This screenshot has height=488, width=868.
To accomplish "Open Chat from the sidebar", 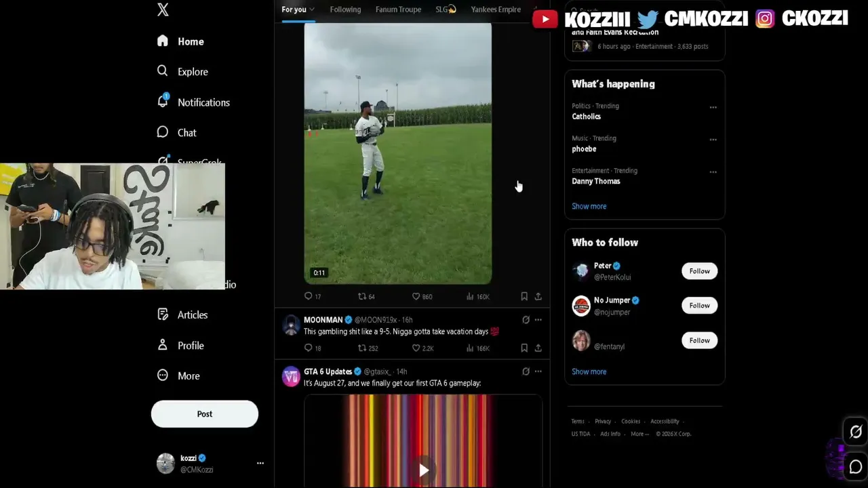I will [x=176, y=133].
